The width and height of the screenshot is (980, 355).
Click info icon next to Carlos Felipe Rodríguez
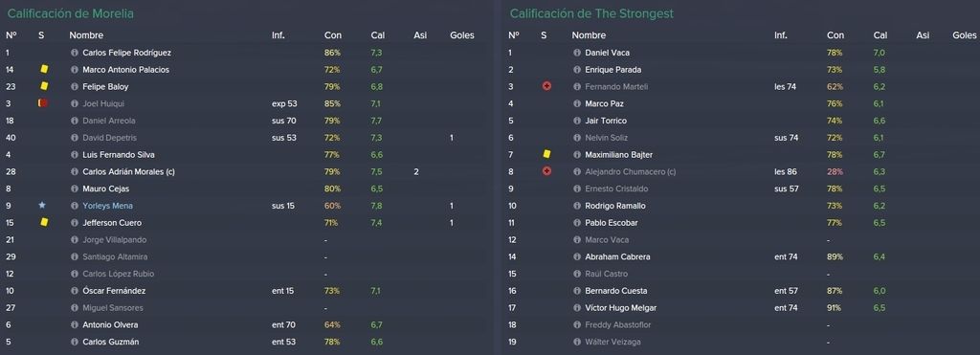point(75,54)
